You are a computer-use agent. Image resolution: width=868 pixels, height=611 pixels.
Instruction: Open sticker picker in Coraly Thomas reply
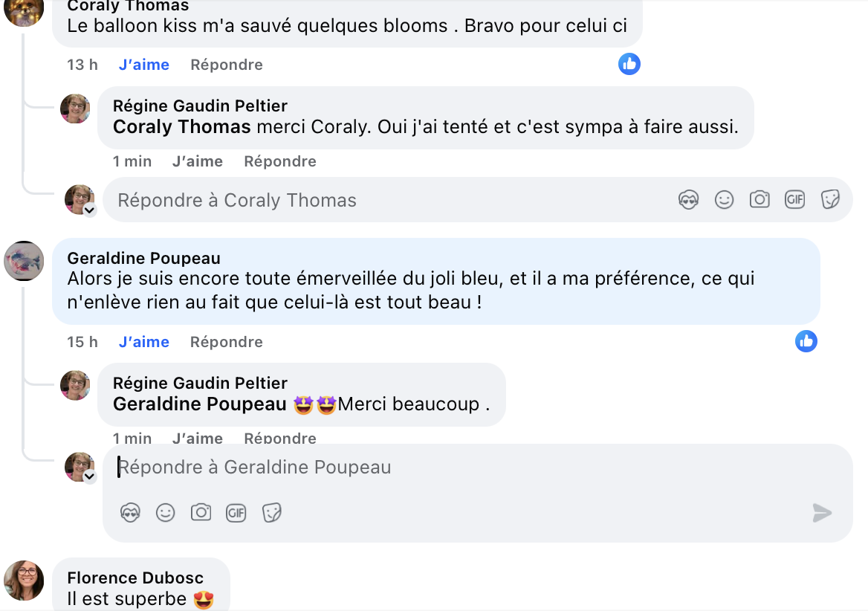(x=830, y=200)
